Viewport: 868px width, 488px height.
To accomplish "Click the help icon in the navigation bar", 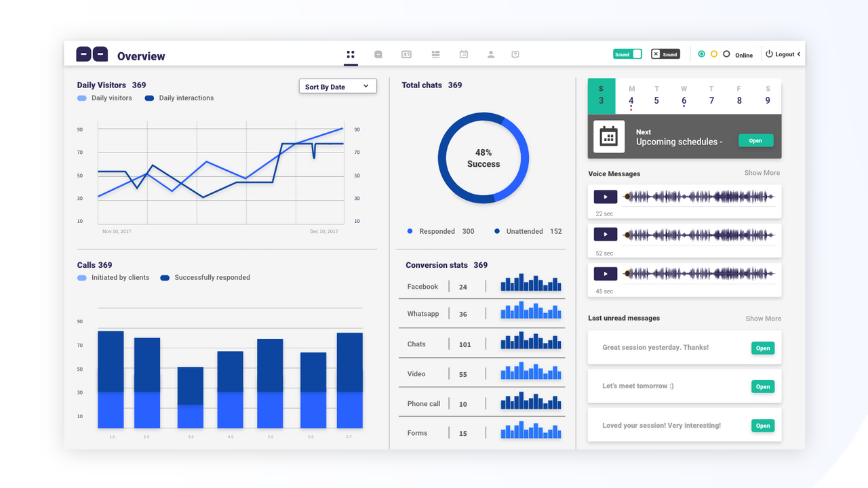I will [515, 54].
